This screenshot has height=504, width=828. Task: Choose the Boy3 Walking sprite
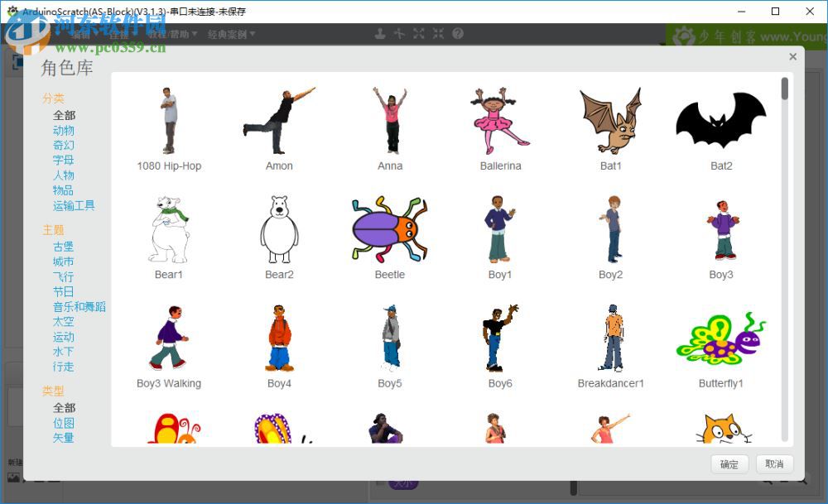coord(169,346)
